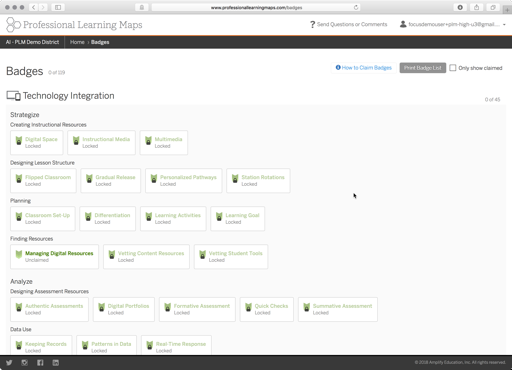Open Differentiation badge card
The height and width of the screenshot is (370, 512).
tap(107, 219)
